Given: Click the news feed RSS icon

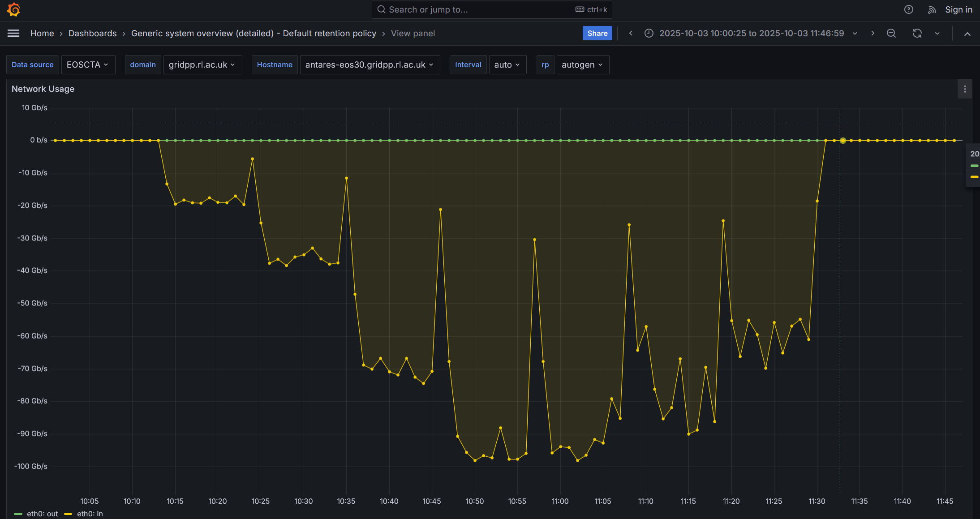Looking at the screenshot, I should pyautogui.click(x=932, y=9).
